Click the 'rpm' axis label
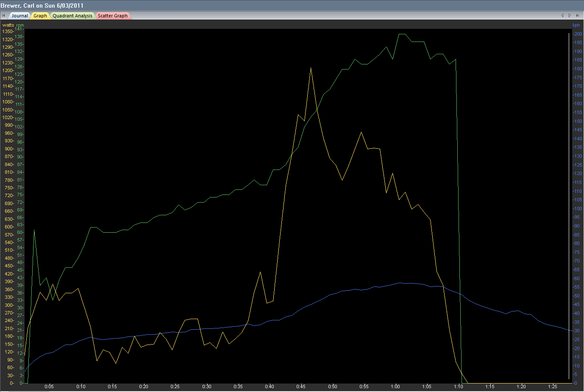 pos(20,25)
